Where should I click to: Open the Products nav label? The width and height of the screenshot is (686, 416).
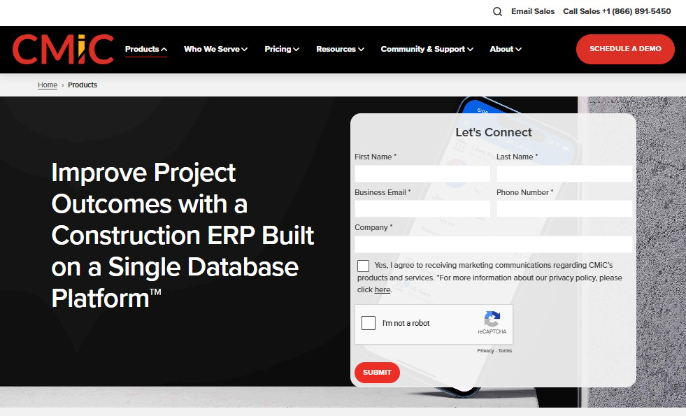coord(142,49)
